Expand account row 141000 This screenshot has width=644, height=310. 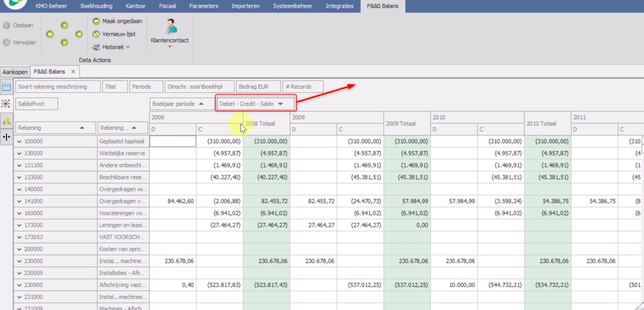click(x=20, y=201)
